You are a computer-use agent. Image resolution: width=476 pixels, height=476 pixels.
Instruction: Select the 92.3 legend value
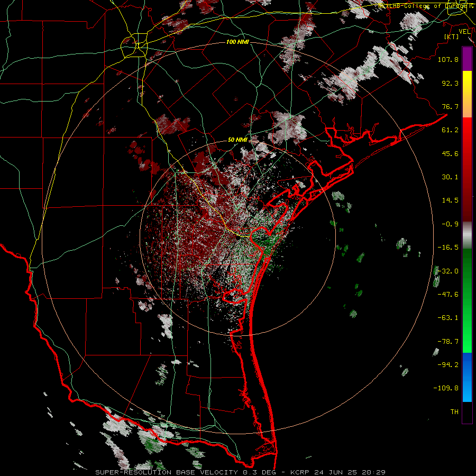(450, 83)
